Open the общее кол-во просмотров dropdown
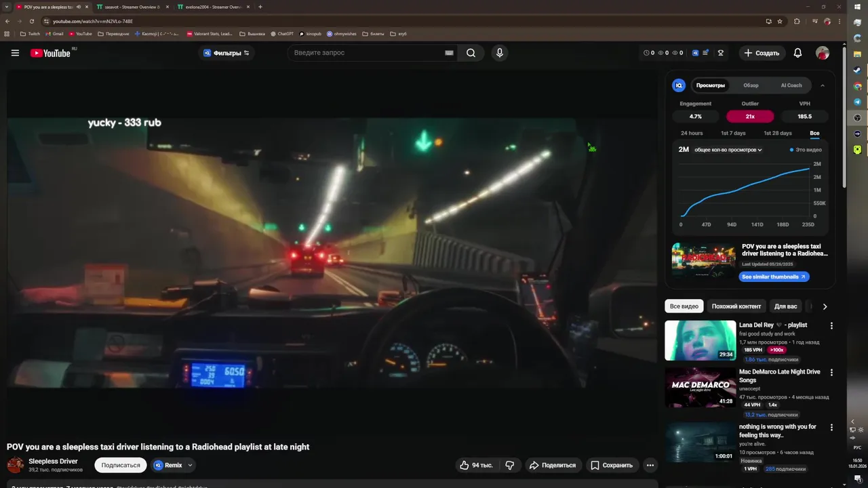The width and height of the screenshot is (868, 488). 728,150
